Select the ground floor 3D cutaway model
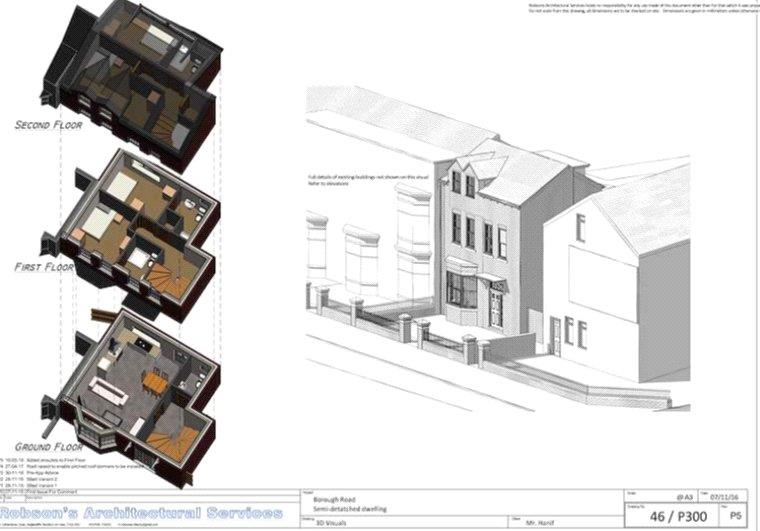Viewport: 760px width, 531px height. (132, 398)
